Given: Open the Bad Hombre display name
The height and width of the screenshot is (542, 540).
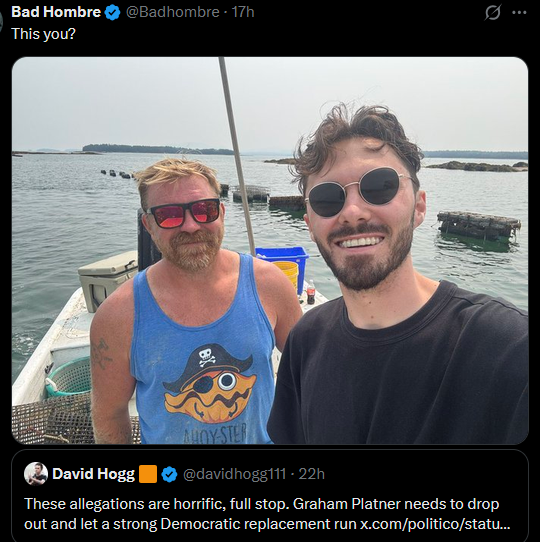Looking at the screenshot, I should pos(56,12).
